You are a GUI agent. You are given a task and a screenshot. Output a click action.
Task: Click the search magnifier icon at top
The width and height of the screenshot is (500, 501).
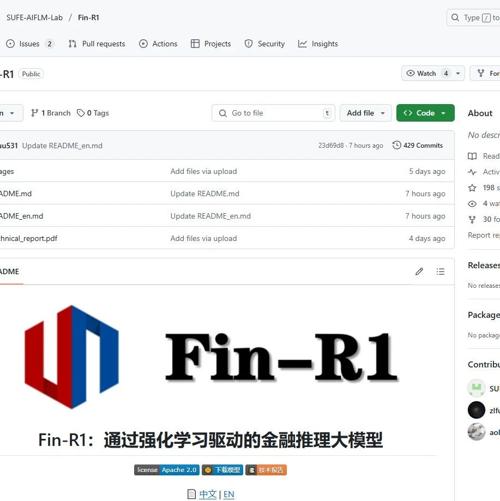[x=455, y=17]
